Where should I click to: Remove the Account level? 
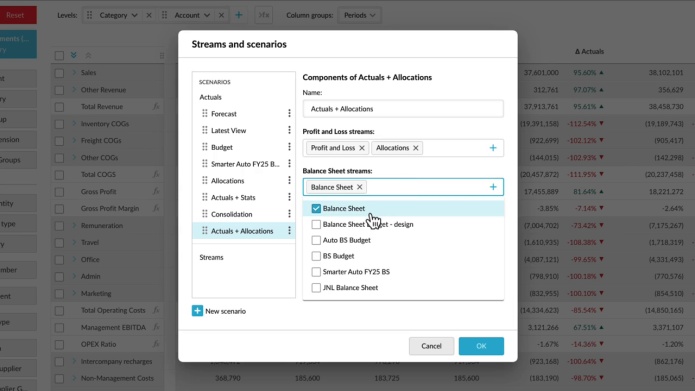coord(221,15)
